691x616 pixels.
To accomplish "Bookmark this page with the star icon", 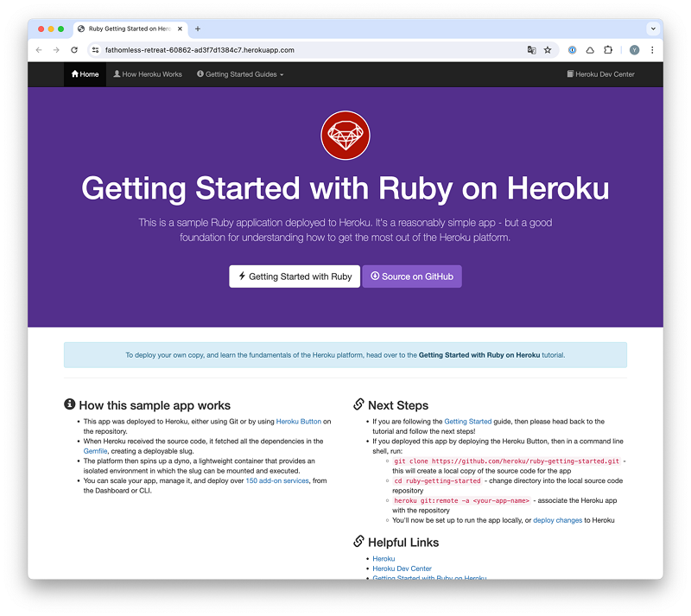I will 548,50.
